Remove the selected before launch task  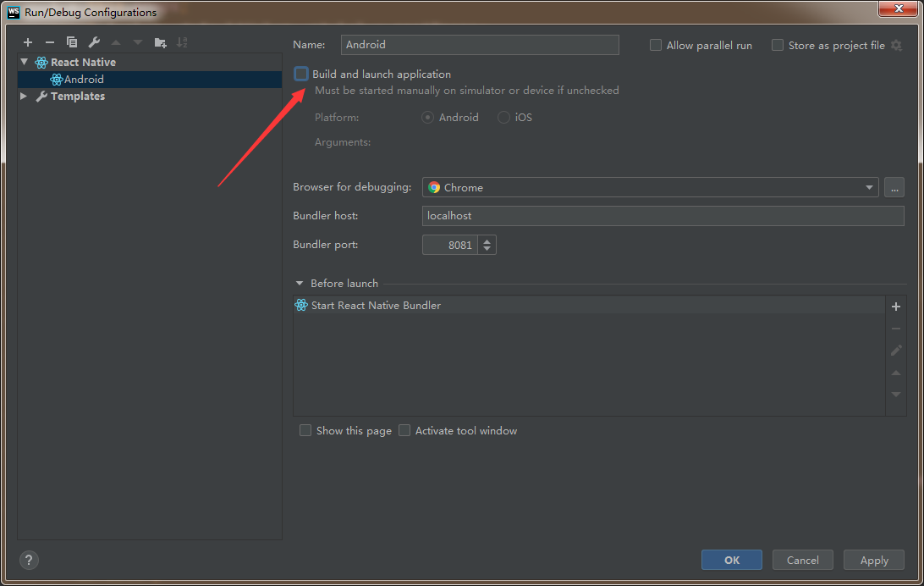tap(896, 329)
